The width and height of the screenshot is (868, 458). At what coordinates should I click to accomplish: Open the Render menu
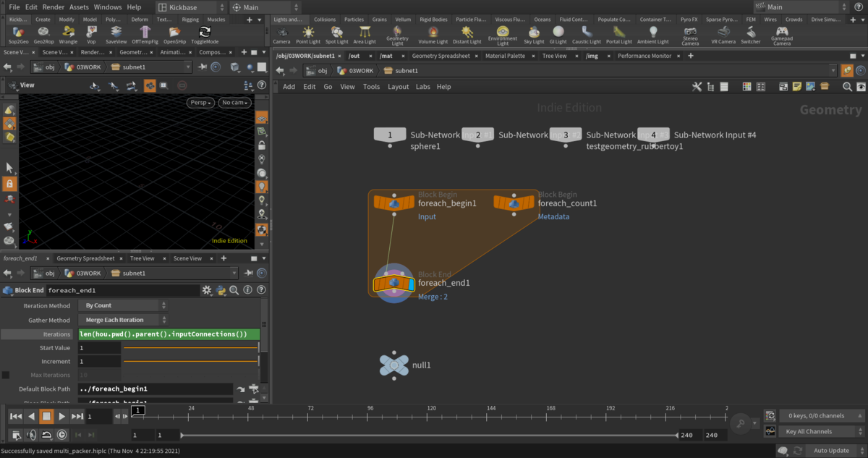click(54, 7)
